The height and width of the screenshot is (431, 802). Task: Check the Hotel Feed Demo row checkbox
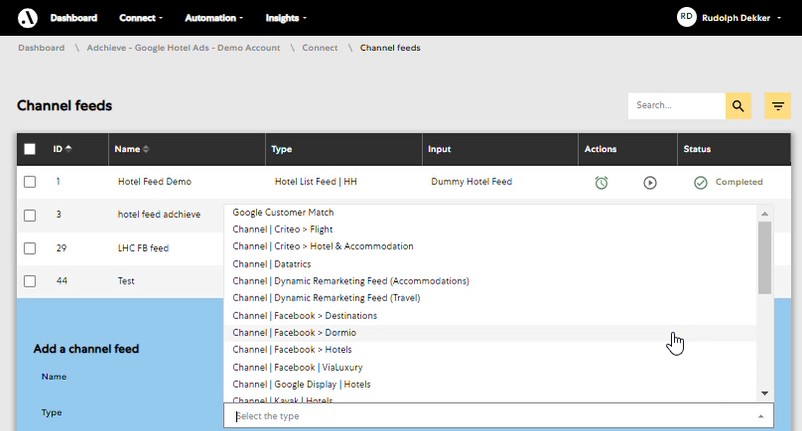30,182
